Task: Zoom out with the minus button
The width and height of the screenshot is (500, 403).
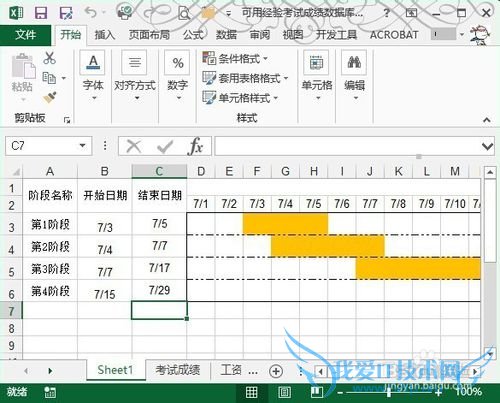Action: (x=340, y=393)
